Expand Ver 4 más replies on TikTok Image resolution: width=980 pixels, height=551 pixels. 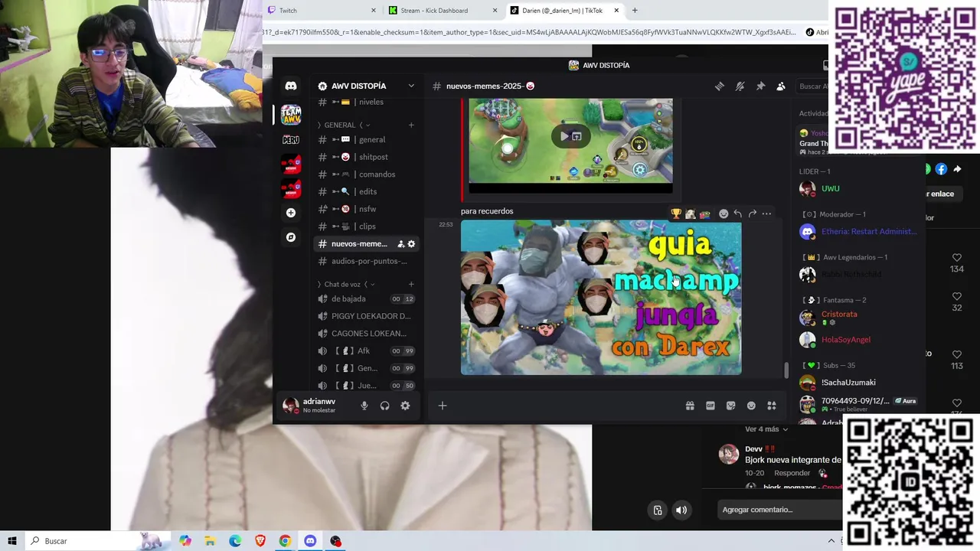click(766, 429)
